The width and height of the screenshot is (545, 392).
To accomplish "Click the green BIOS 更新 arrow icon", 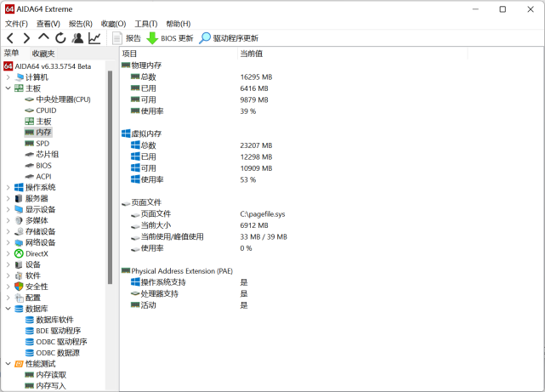I will click(152, 38).
